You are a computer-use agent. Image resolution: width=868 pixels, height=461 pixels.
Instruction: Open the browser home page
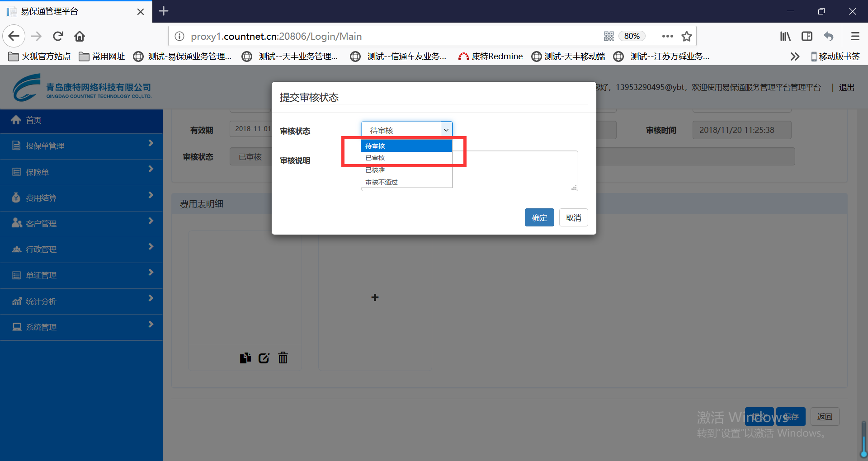(80, 36)
